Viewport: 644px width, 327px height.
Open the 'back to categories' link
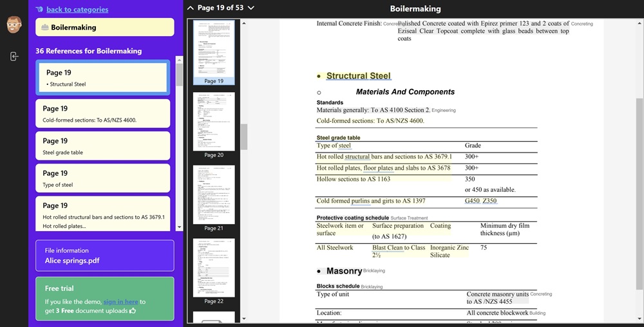[77, 10]
